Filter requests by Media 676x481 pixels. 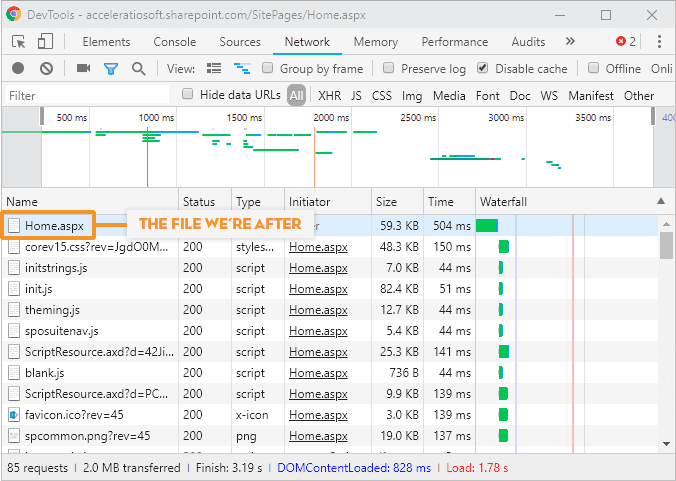pyautogui.click(x=449, y=96)
